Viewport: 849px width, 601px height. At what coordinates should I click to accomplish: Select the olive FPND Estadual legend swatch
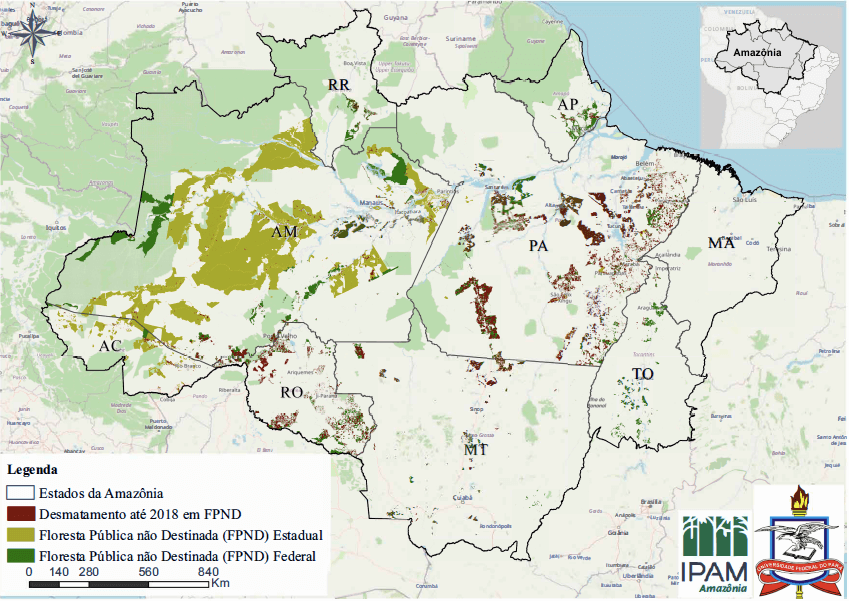(x=20, y=535)
